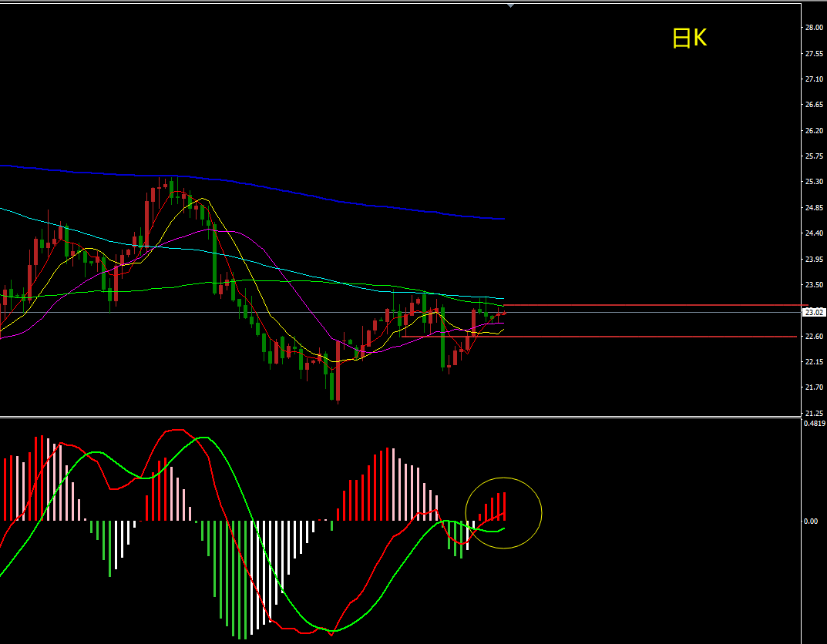Click the 25.75 price axis label
Viewport: 827px width, 644px height.
(x=814, y=156)
